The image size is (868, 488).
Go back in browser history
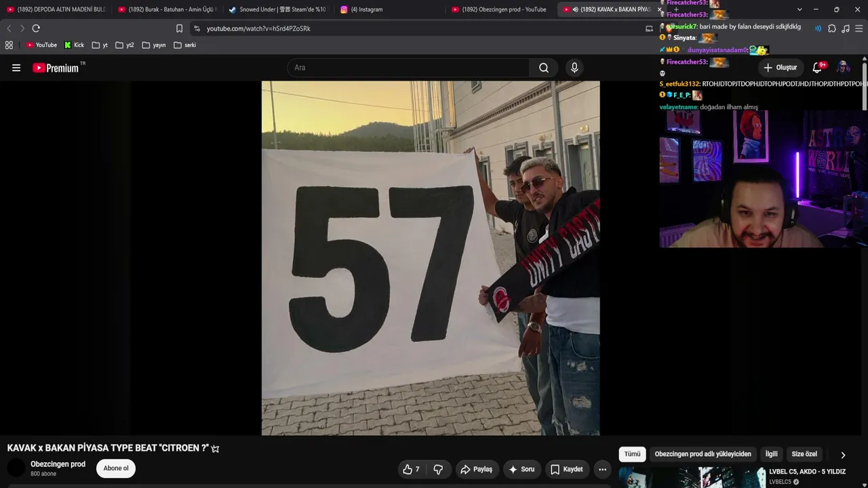tap(9, 28)
